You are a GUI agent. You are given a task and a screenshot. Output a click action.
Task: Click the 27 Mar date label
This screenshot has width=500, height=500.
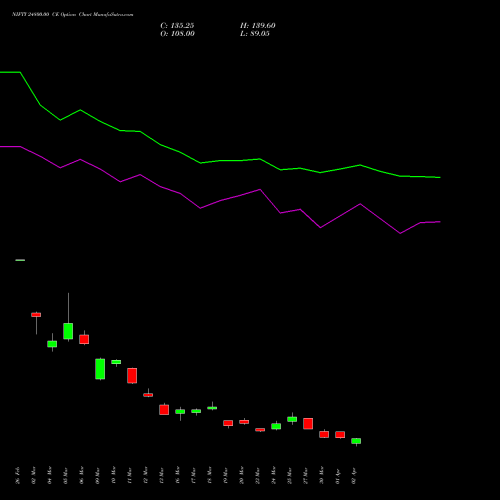click(306, 475)
